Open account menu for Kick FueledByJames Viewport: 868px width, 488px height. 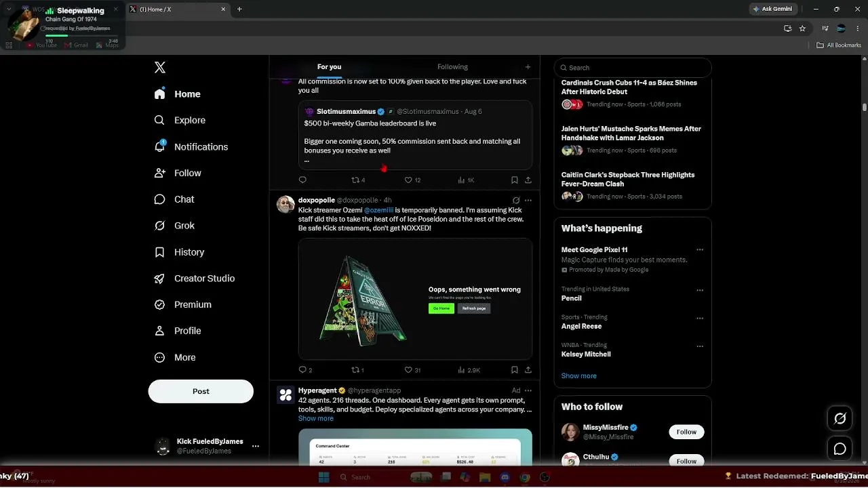tap(208, 446)
